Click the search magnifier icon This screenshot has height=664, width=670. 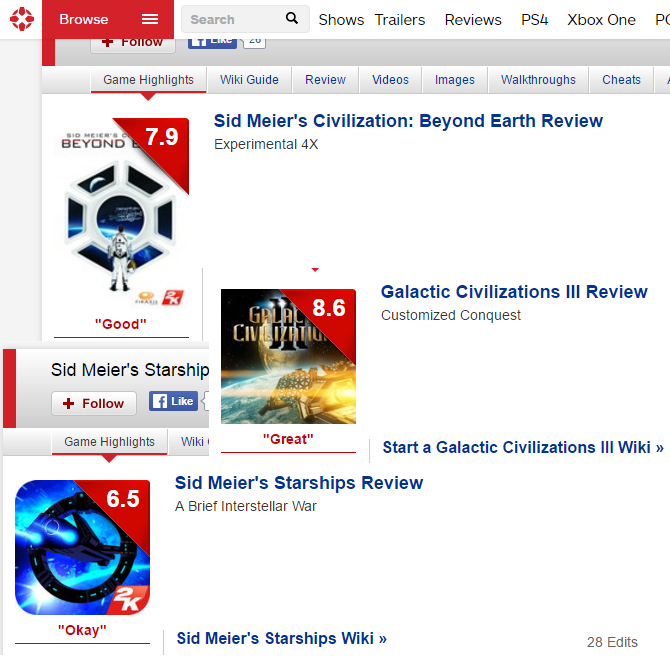(291, 19)
